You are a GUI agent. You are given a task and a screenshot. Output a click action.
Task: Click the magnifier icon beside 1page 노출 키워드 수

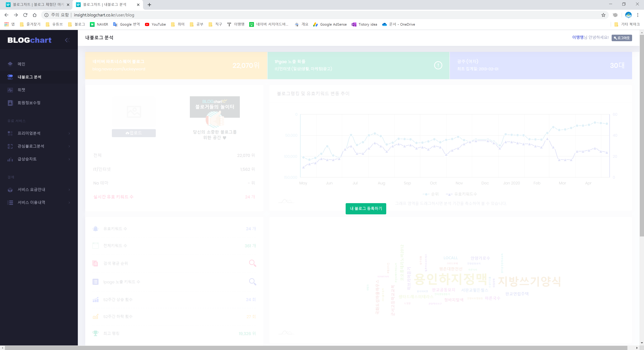253,282
